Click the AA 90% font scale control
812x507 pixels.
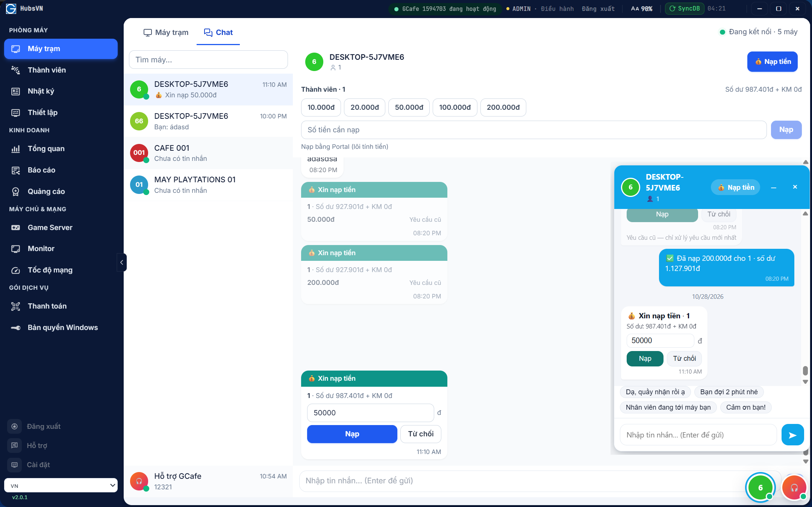pyautogui.click(x=641, y=9)
